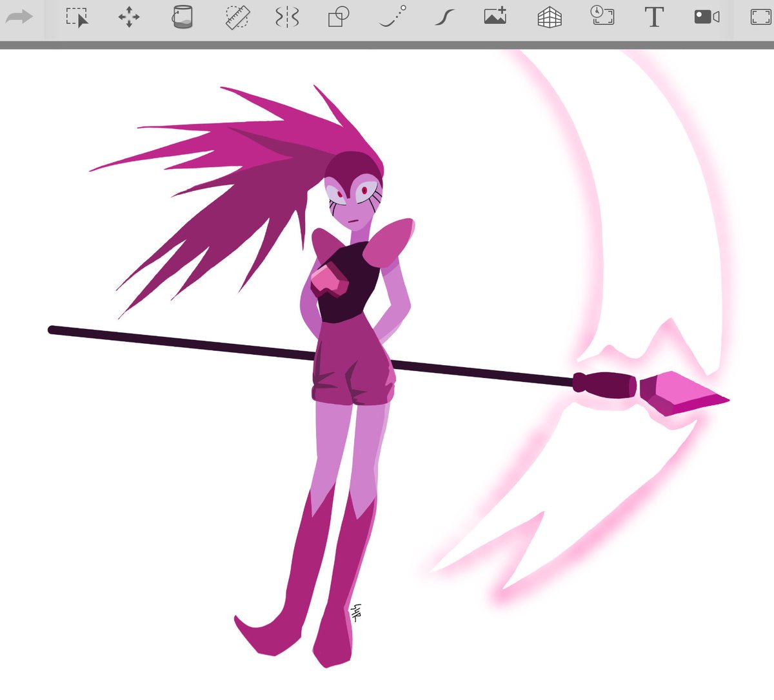Toggle full screen mode icon

tap(762, 17)
